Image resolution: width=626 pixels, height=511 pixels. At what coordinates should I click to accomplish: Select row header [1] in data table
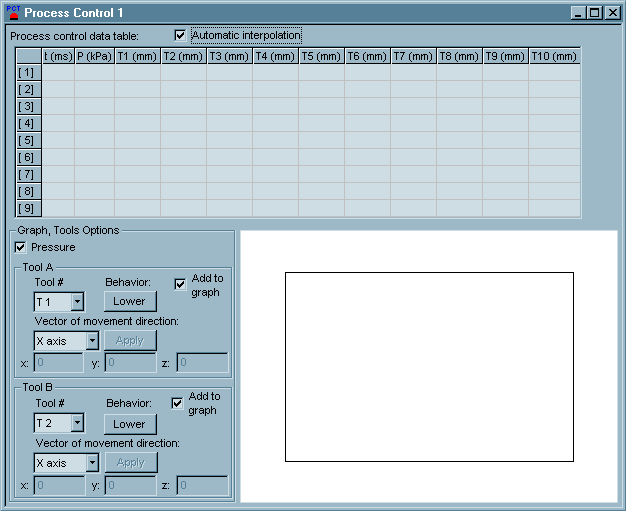(26, 73)
